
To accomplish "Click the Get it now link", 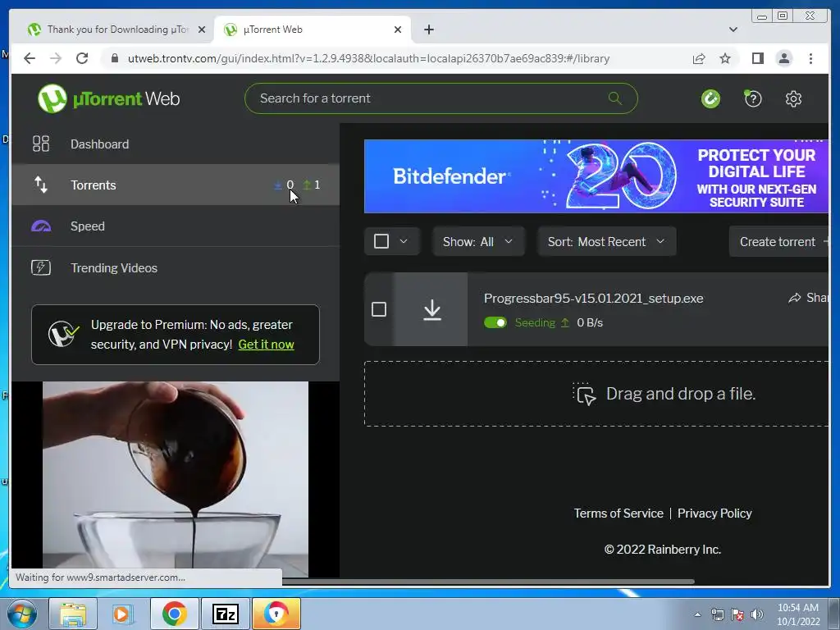I will [x=266, y=345].
